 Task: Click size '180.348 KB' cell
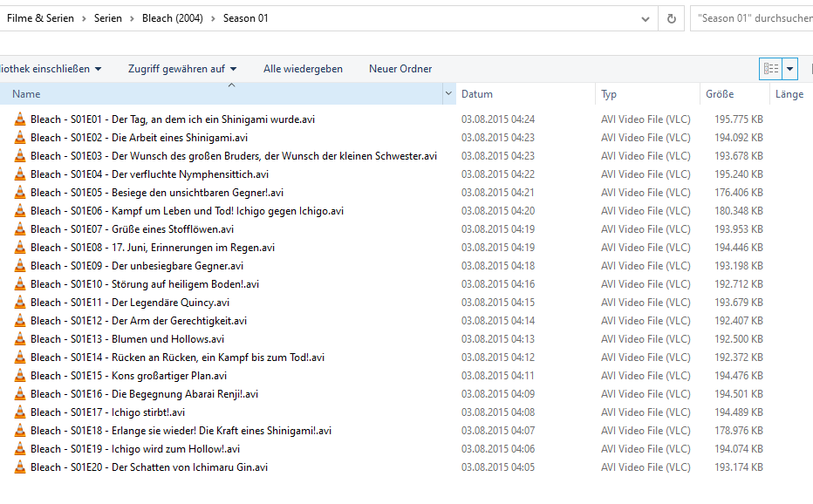pos(738,210)
